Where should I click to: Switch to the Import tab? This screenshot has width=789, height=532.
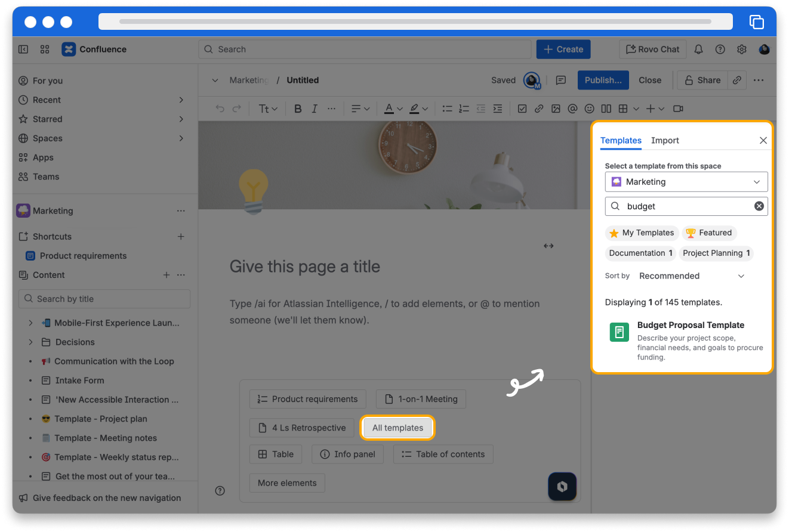[x=665, y=140]
